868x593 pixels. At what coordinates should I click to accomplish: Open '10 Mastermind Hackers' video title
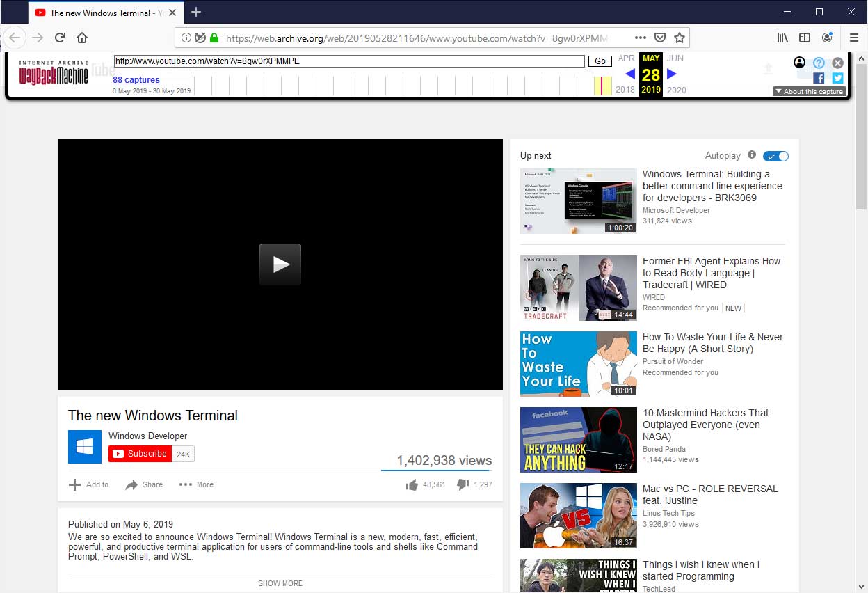(x=706, y=425)
